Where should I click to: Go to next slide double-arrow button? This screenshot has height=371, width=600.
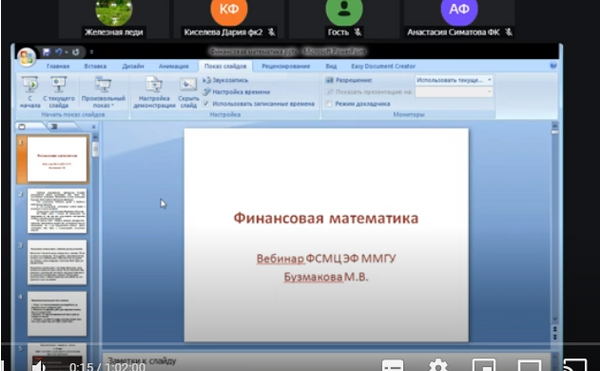pyautogui.click(x=554, y=337)
